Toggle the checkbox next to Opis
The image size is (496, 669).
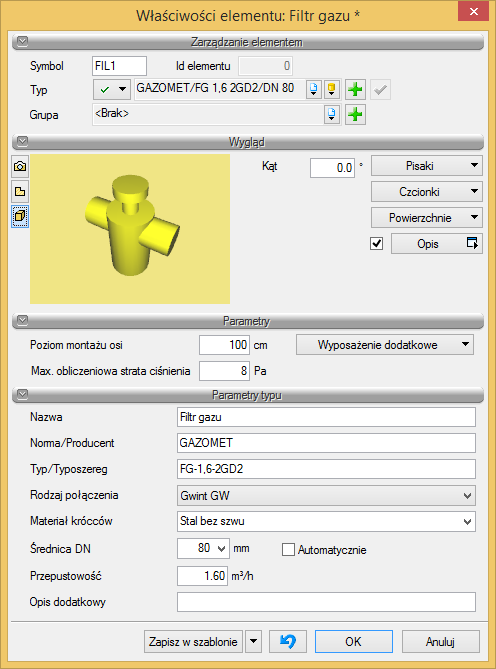[377, 244]
